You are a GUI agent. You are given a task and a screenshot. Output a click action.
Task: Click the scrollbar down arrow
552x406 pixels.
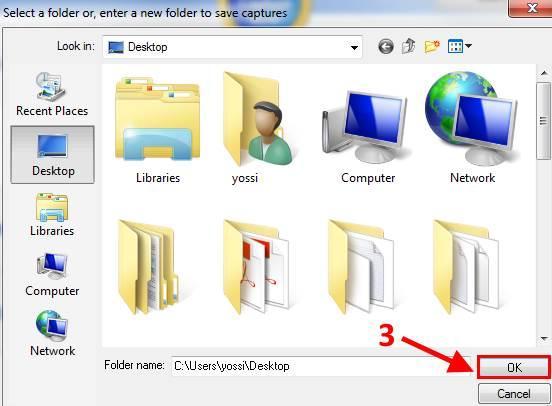[x=544, y=339]
